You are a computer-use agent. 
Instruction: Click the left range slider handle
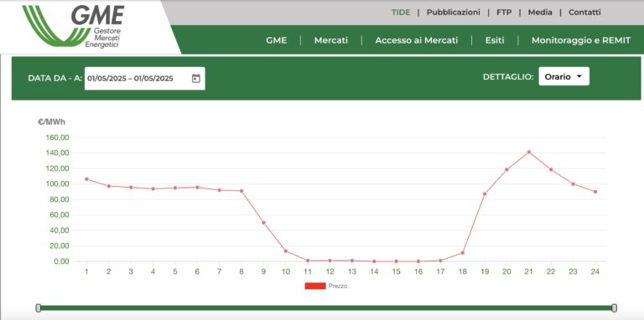39,307
